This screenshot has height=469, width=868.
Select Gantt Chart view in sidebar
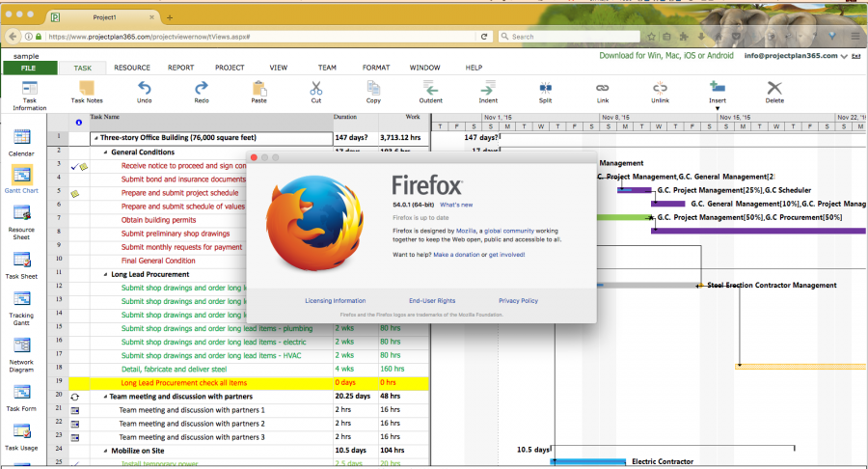point(21,179)
